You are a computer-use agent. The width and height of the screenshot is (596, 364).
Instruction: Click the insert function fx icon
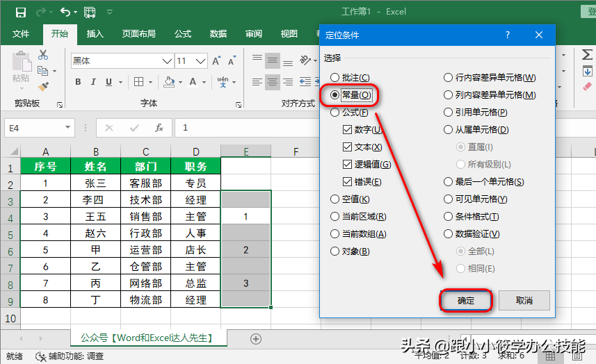coord(159,128)
